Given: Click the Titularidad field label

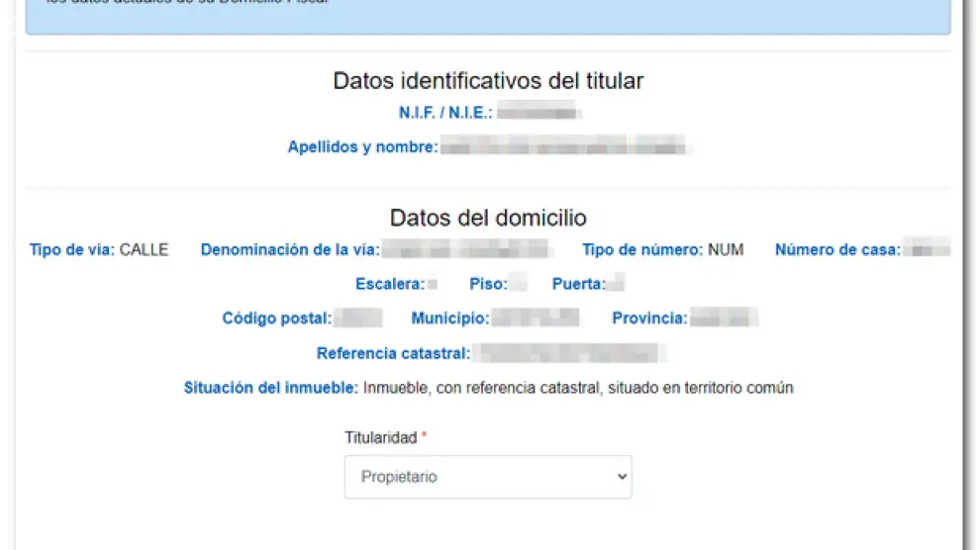Looking at the screenshot, I should [380, 437].
